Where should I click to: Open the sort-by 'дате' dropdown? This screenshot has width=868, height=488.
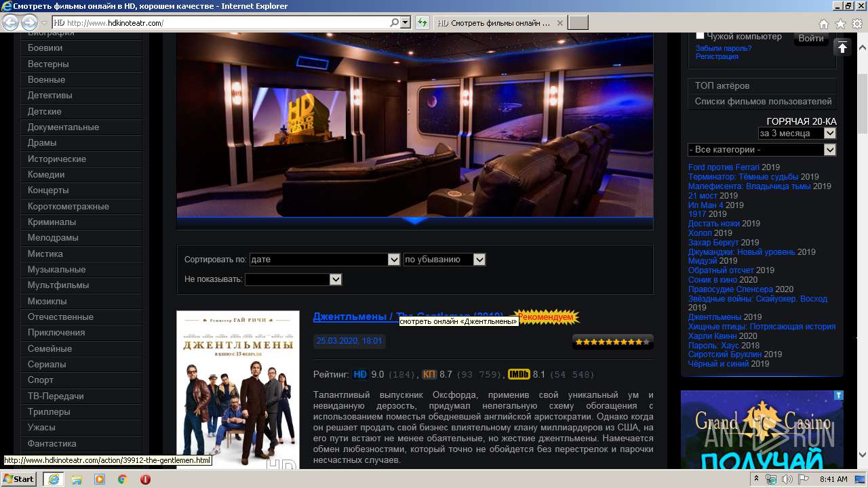pyautogui.click(x=325, y=260)
